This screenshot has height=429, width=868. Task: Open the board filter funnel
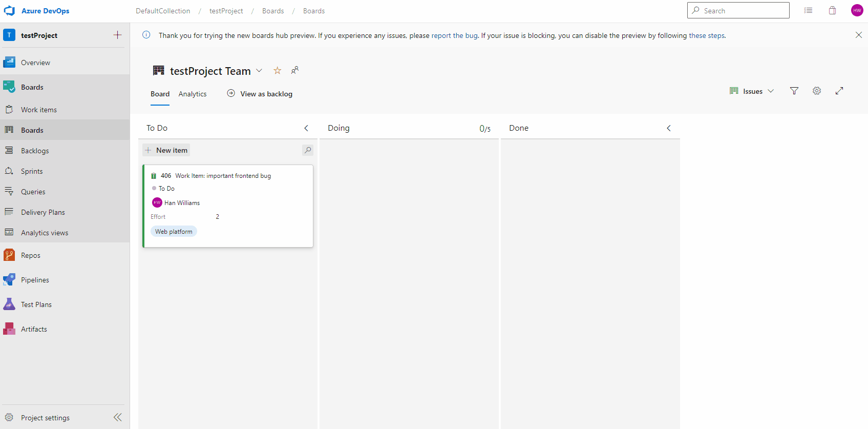[794, 91]
